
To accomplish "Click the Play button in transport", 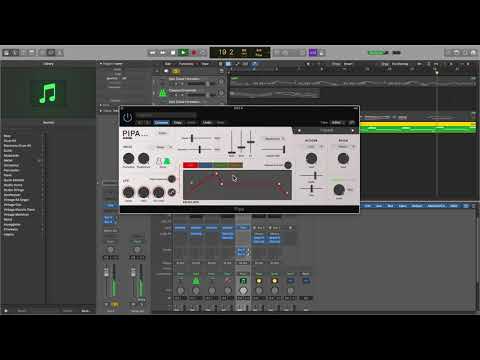I will (x=183, y=53).
